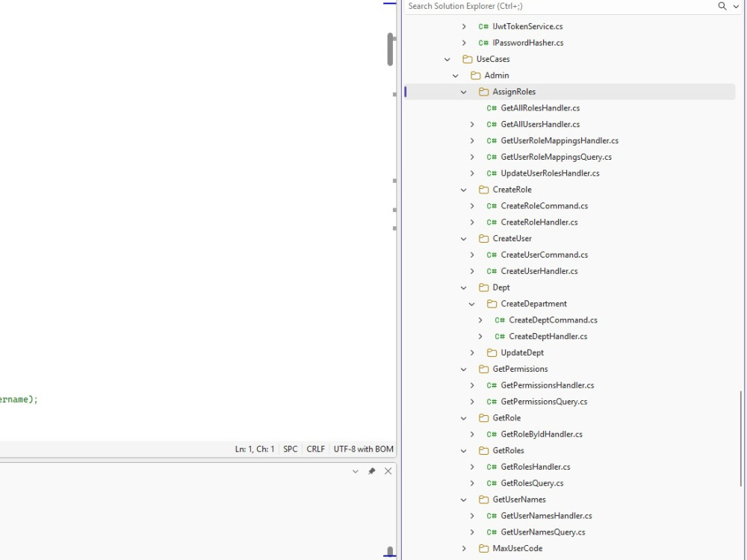Click the Ln: 1, Ch: 1 status indicator
The width and height of the screenshot is (747, 560).
255,449
